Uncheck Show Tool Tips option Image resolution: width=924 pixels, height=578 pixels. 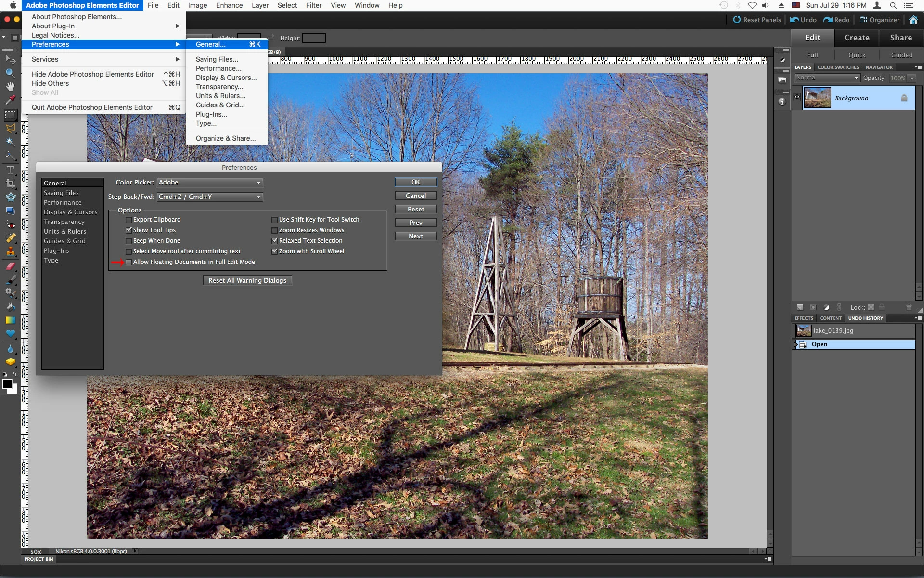point(129,230)
